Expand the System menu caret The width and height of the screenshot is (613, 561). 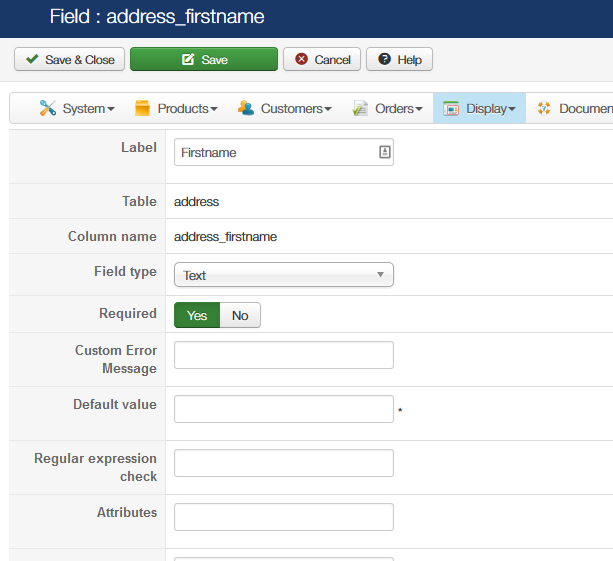tap(111, 109)
